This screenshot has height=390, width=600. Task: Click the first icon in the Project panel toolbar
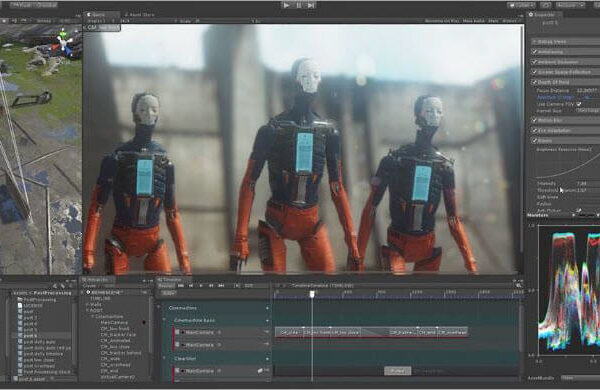coord(55,286)
